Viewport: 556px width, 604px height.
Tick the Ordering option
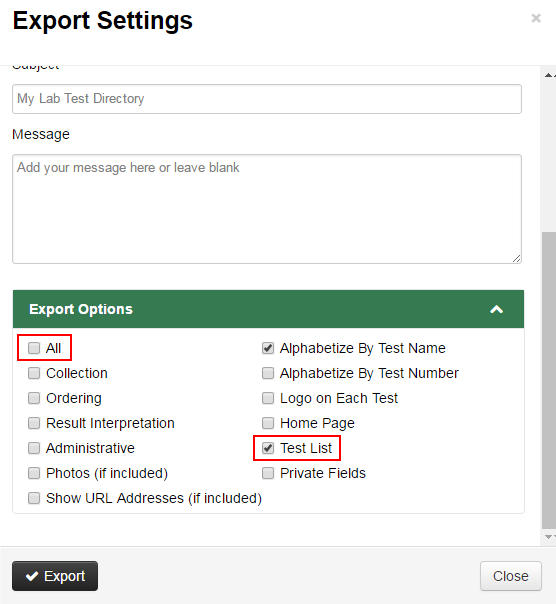tap(34, 398)
